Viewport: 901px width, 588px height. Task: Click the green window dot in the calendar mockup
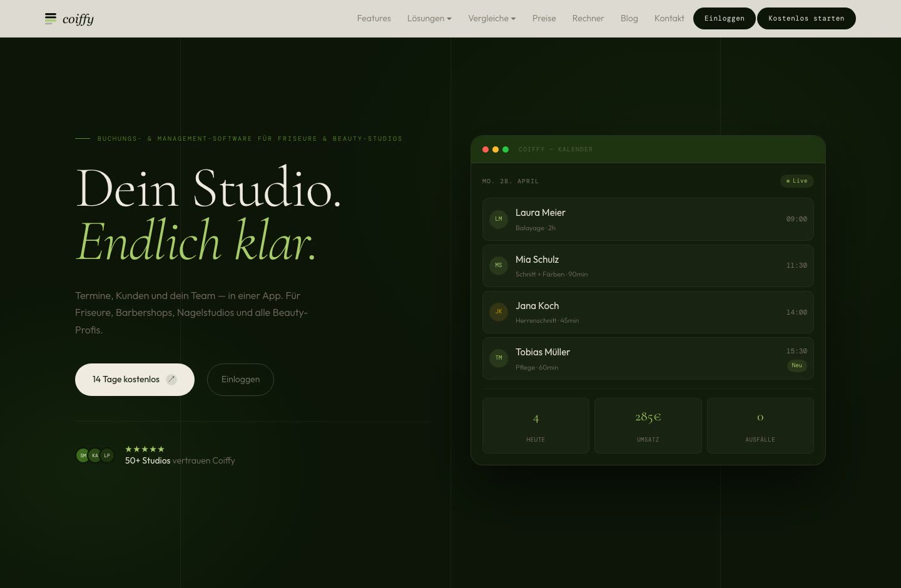pyautogui.click(x=506, y=150)
